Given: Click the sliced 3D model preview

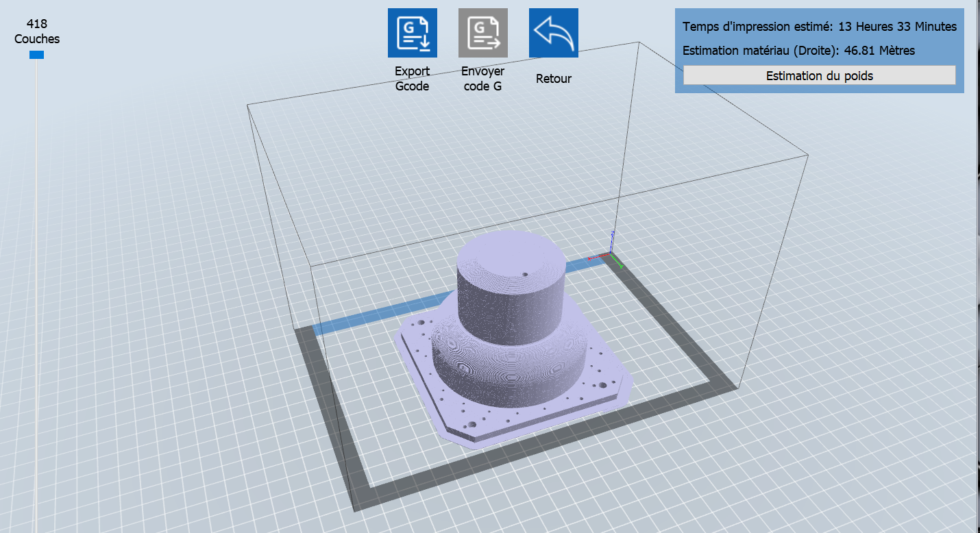Looking at the screenshot, I should click(513, 339).
